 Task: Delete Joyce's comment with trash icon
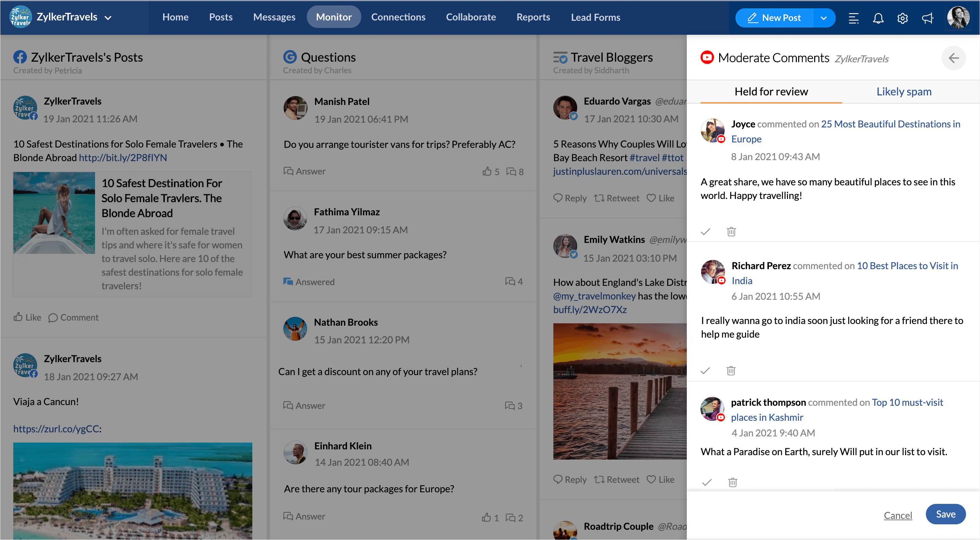731,231
